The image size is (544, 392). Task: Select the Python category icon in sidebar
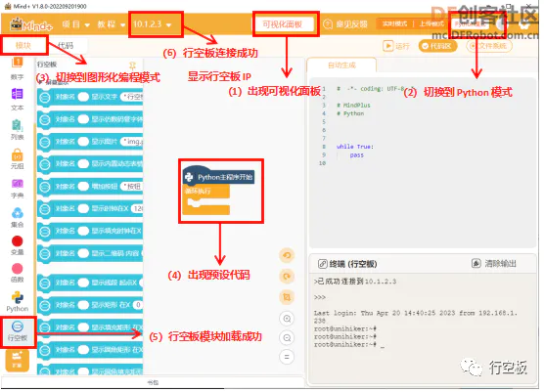click(x=18, y=297)
